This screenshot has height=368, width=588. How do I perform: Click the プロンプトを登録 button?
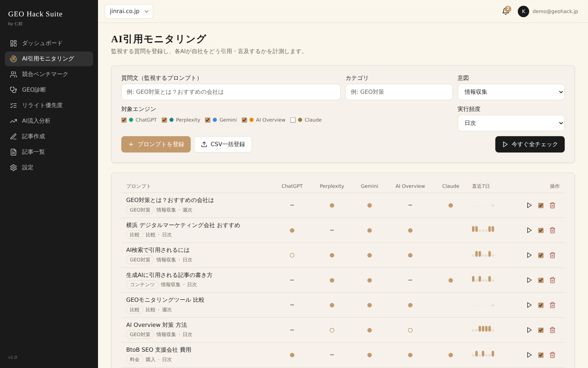(156, 144)
